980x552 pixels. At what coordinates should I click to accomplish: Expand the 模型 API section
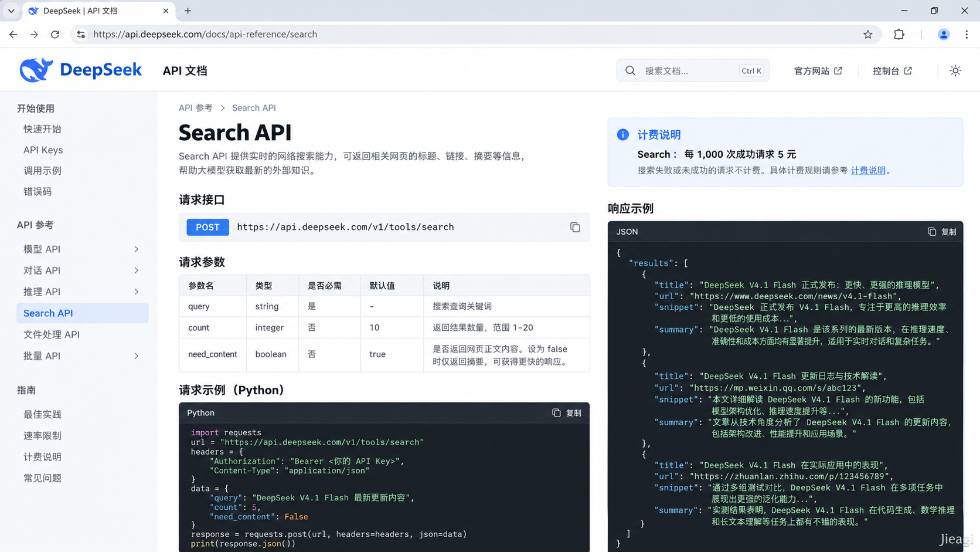pyautogui.click(x=136, y=249)
